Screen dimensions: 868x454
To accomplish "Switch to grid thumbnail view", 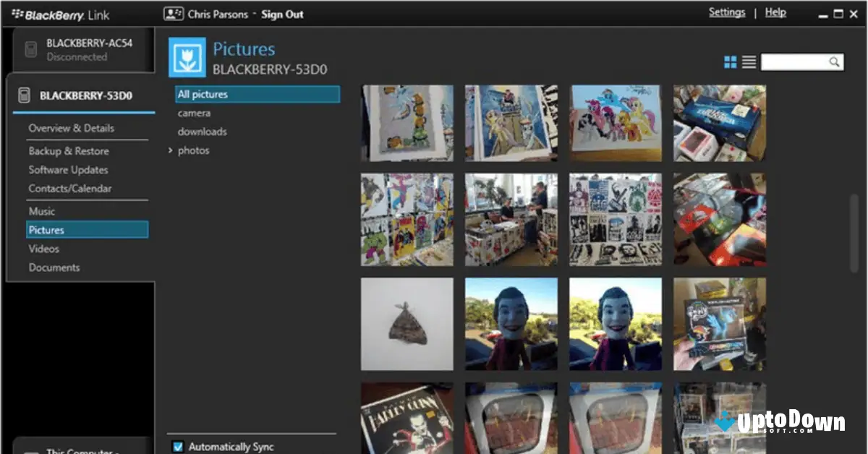I will pos(732,61).
